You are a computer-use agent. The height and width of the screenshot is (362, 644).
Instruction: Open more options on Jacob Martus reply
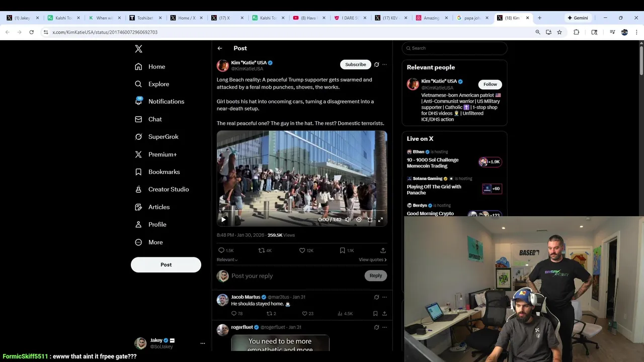coord(384,297)
